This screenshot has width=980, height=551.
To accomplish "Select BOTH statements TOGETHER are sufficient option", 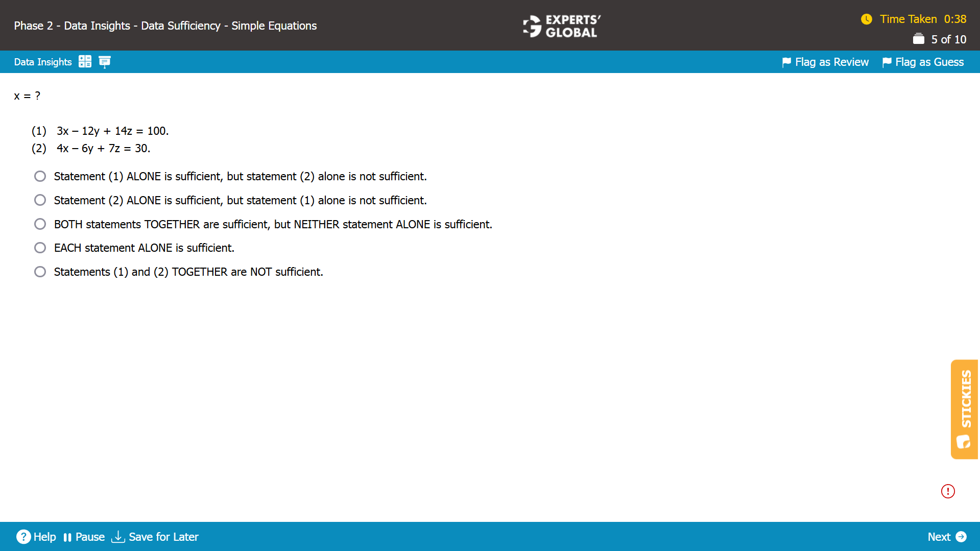I will point(40,224).
